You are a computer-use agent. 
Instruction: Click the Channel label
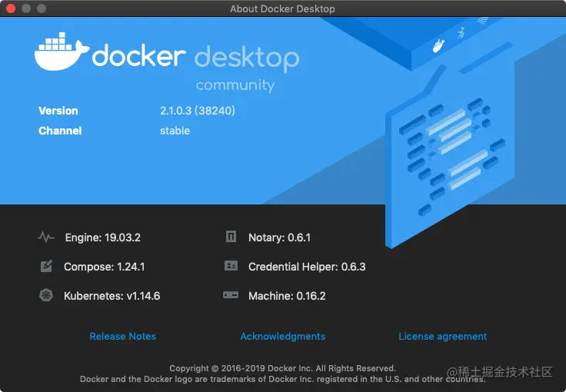pos(60,131)
